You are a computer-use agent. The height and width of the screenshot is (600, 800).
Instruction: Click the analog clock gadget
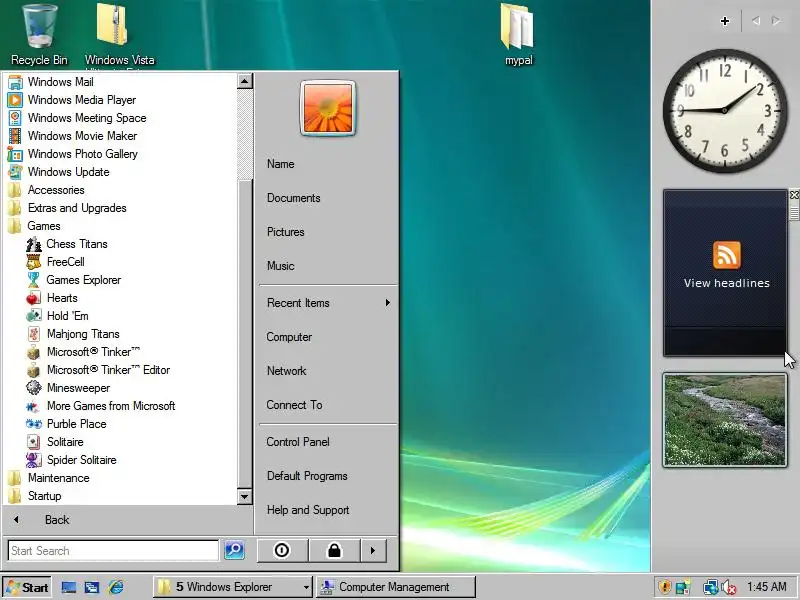[724, 110]
